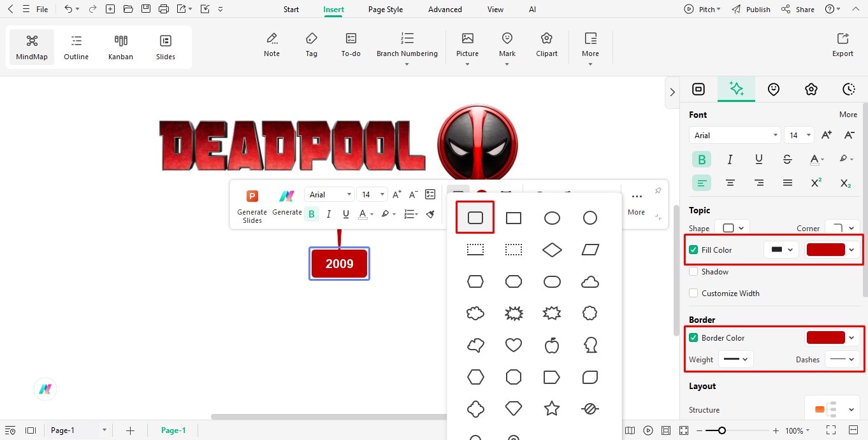Viewport: 868px width, 440px height.
Task: Click superscript X² in Font panel
Action: pos(816,183)
